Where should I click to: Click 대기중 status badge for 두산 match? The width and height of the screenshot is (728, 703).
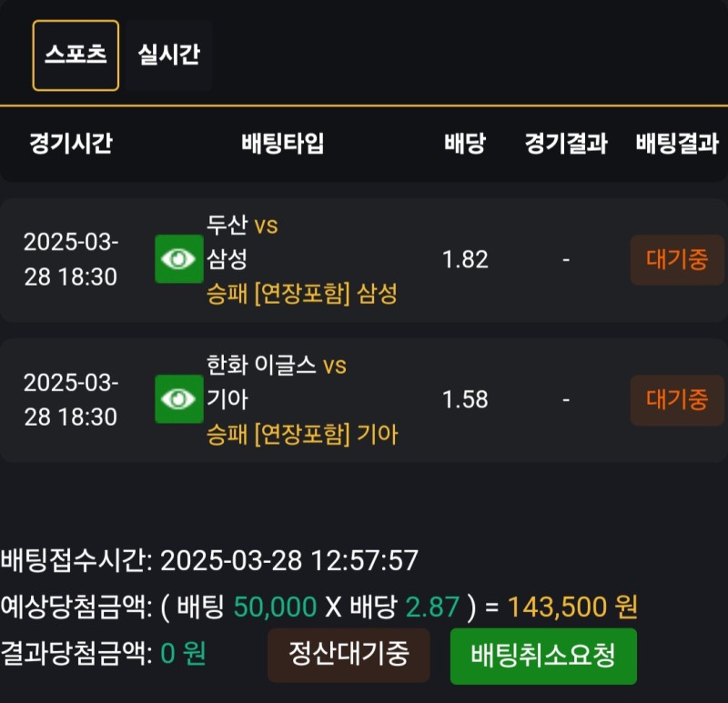point(676,259)
